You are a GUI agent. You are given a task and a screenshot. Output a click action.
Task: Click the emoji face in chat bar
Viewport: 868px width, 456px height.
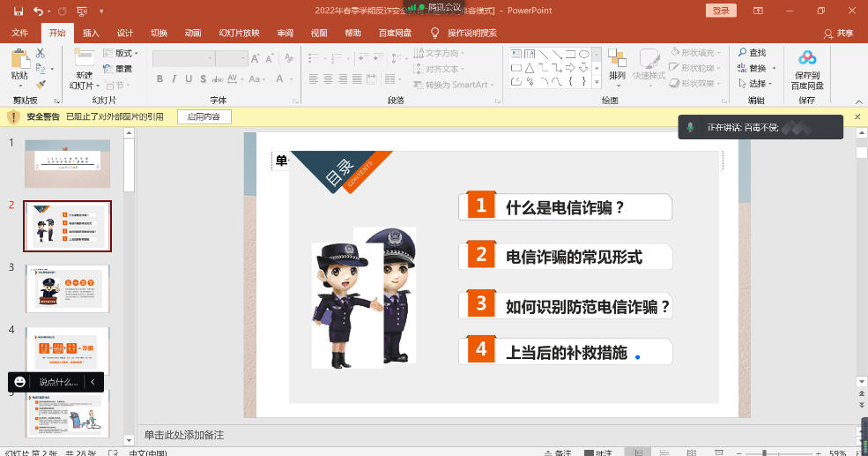[20, 382]
